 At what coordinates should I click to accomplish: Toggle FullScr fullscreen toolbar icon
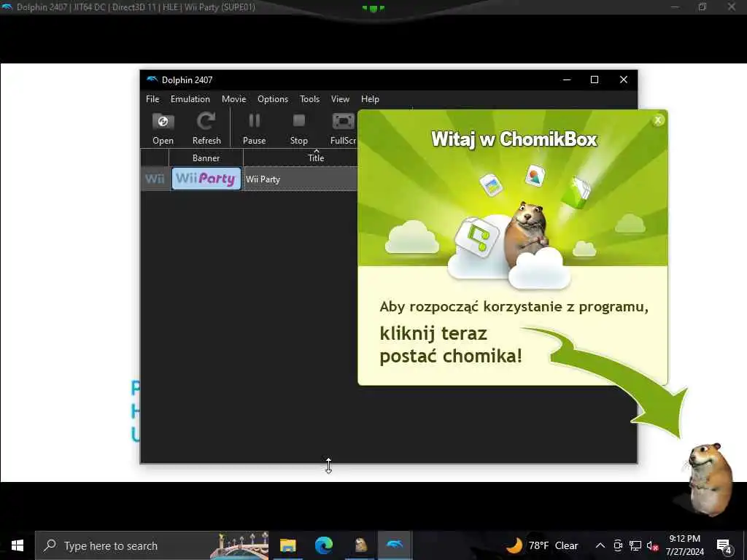pos(343,128)
